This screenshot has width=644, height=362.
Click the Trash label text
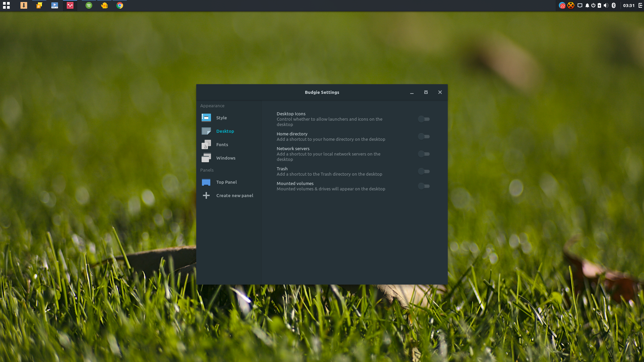click(x=282, y=169)
